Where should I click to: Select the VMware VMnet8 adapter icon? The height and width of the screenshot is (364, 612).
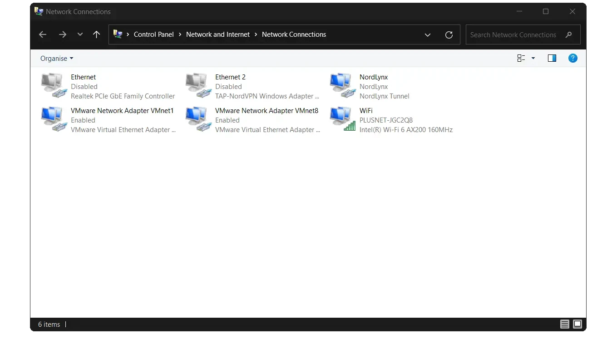point(198,119)
